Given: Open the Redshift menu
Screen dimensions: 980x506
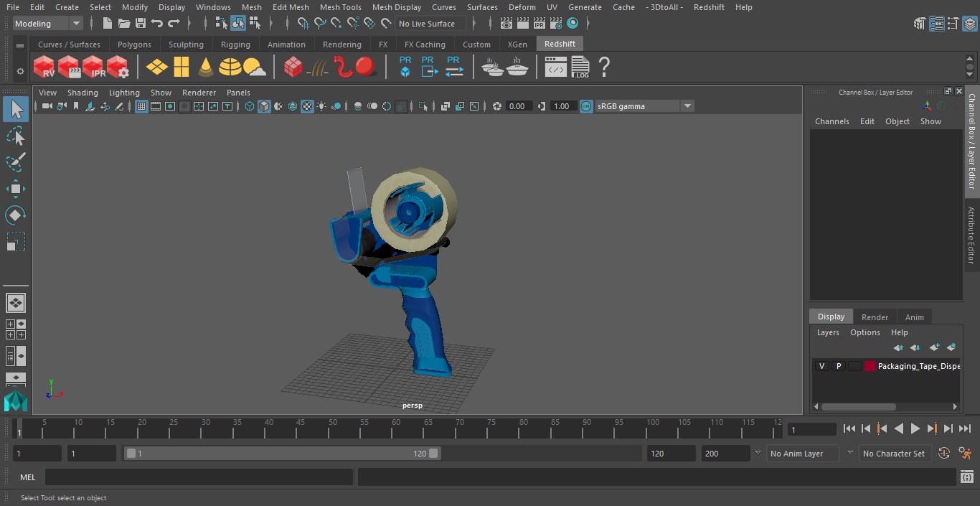Looking at the screenshot, I should point(709,7).
